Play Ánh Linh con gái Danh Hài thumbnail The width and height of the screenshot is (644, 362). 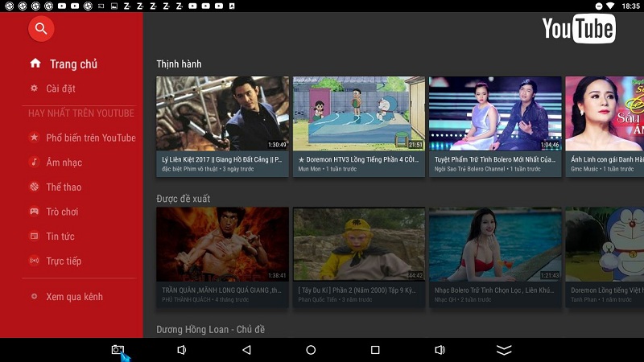click(605, 113)
